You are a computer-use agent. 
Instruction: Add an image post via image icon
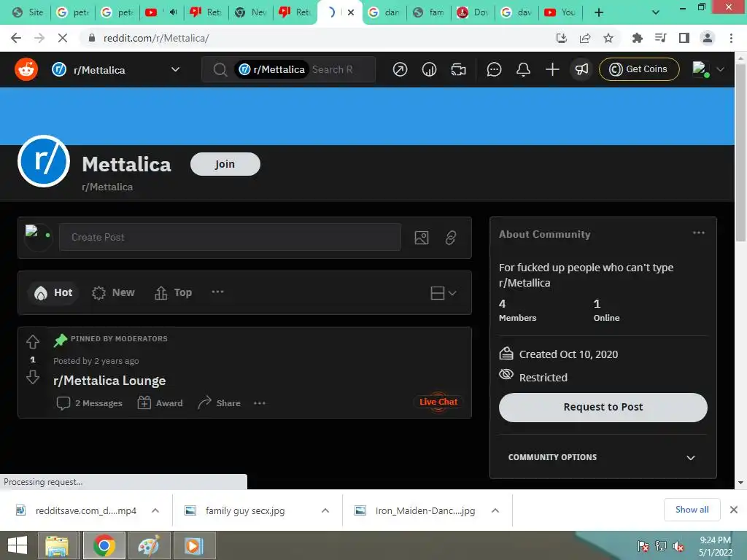(422, 238)
